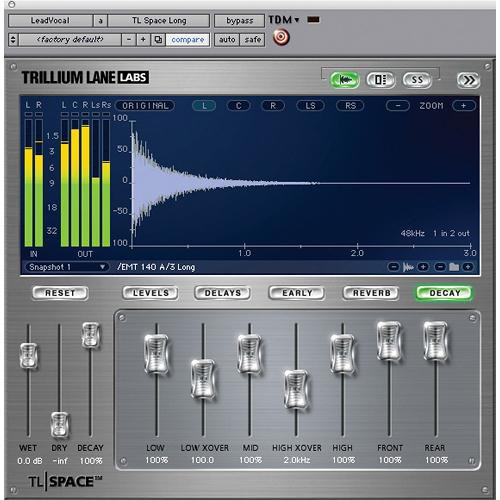Select the L channel waveform
Screen dimensions: 500x500
[x=204, y=106]
